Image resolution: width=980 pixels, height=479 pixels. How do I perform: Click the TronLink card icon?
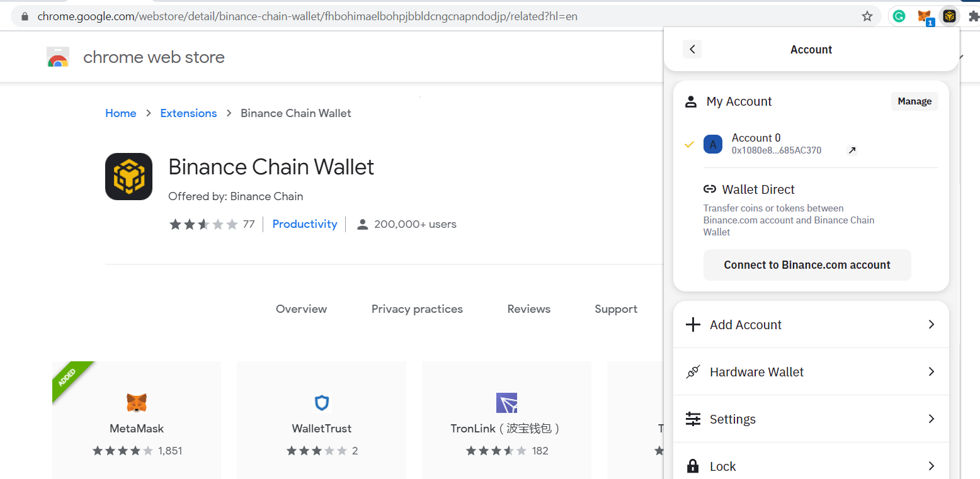click(506, 403)
